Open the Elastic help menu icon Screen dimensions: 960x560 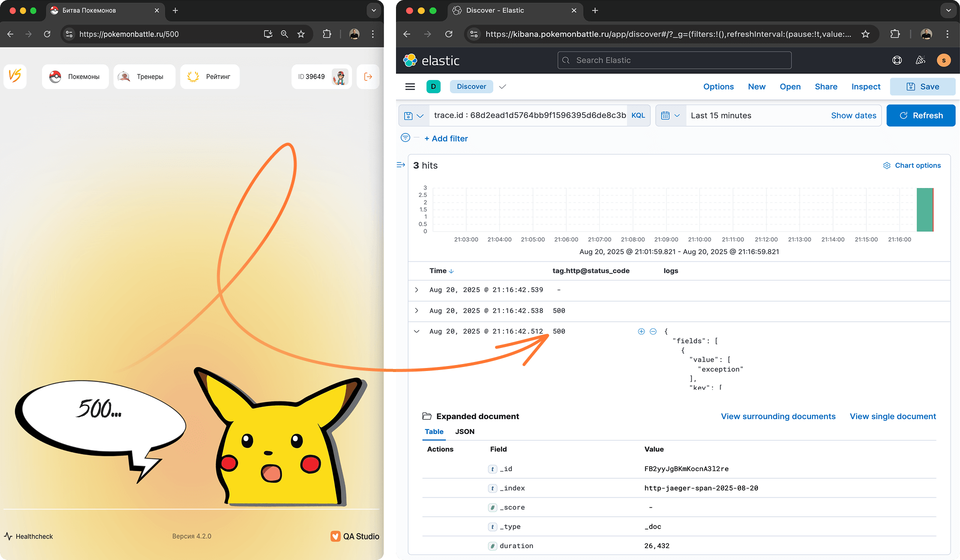pos(897,60)
